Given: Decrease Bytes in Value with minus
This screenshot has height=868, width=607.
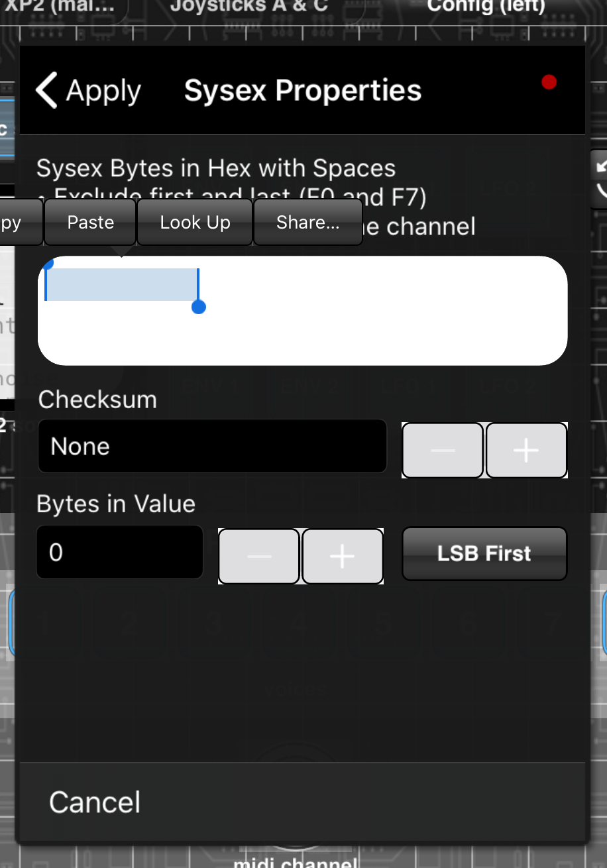Looking at the screenshot, I should click(x=259, y=556).
